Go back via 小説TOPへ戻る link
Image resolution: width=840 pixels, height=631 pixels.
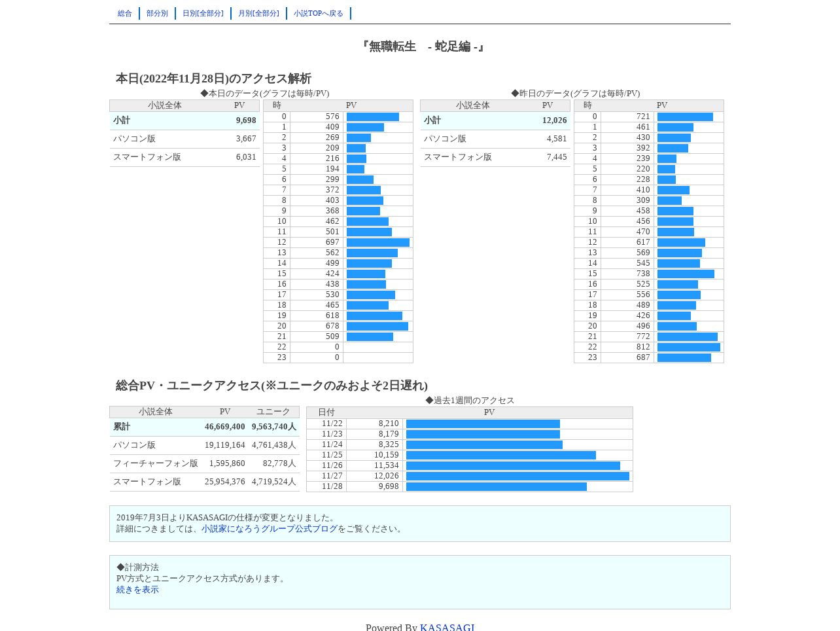[x=319, y=14]
